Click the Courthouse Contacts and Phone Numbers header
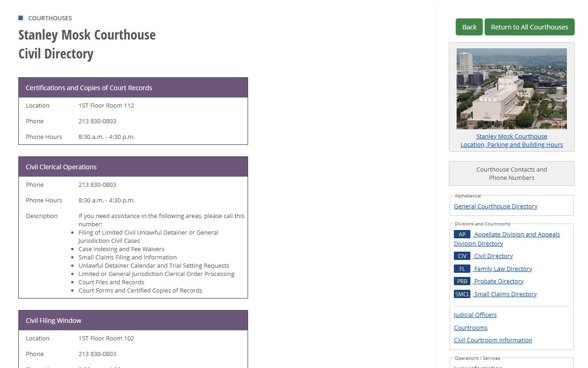 click(x=512, y=173)
